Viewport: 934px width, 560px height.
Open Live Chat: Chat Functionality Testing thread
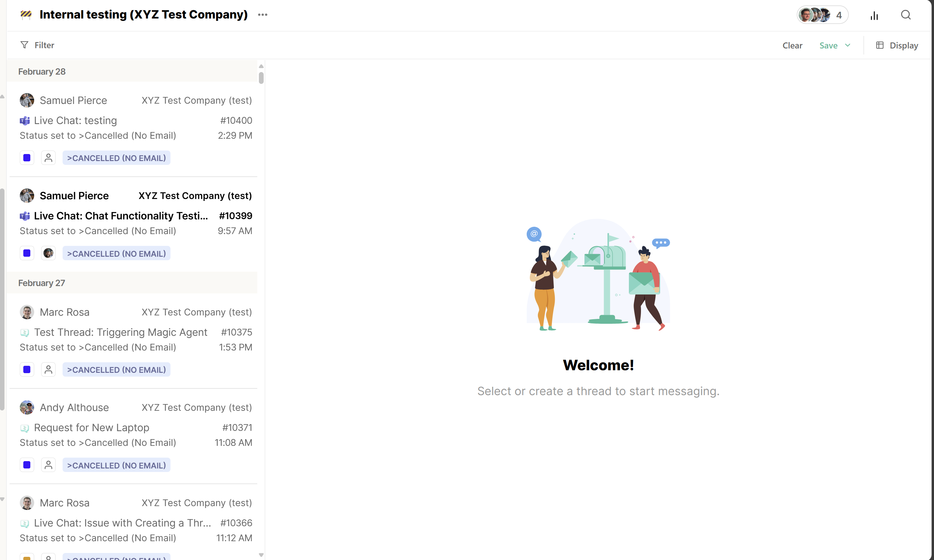[121, 216]
